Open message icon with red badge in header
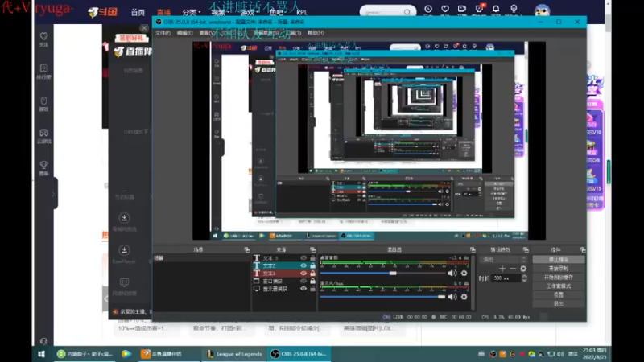The image size is (644, 362). point(479,9)
